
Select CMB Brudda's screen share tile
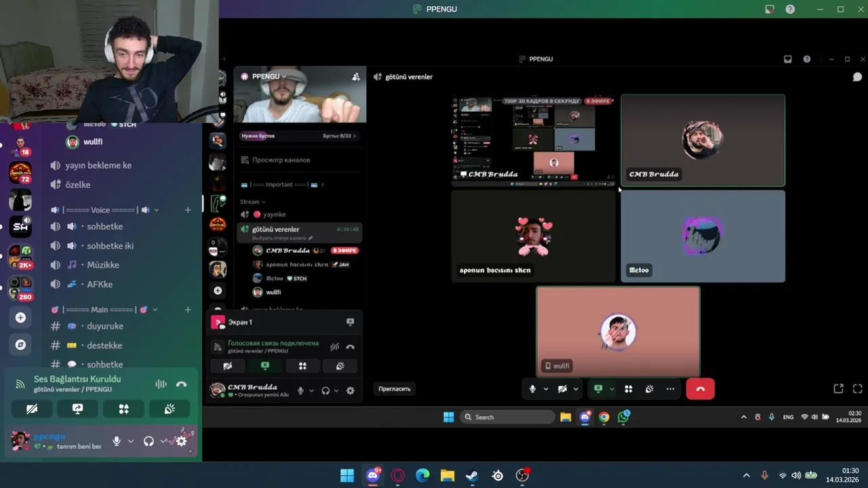(x=534, y=140)
